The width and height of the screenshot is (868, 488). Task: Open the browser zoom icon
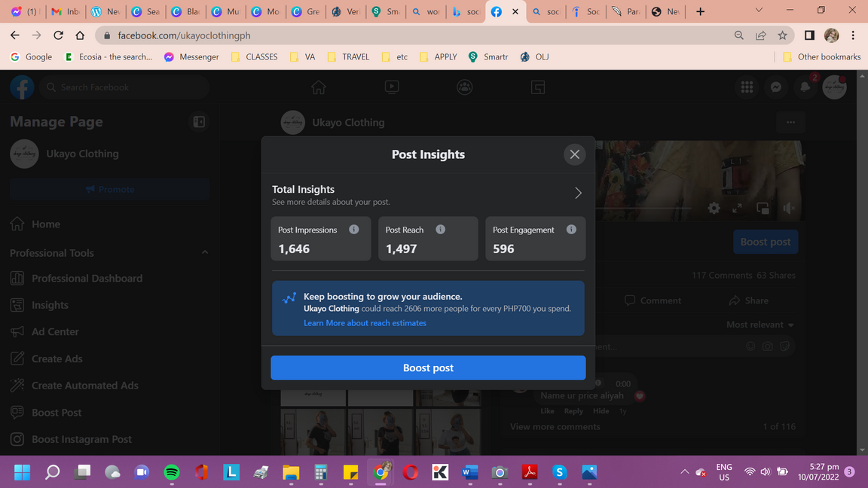tap(739, 35)
